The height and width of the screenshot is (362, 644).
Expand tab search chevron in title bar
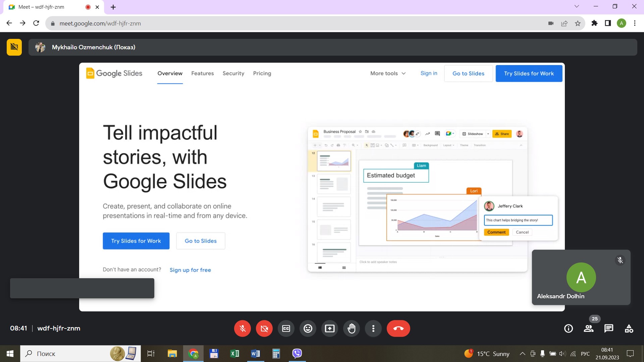point(577,6)
